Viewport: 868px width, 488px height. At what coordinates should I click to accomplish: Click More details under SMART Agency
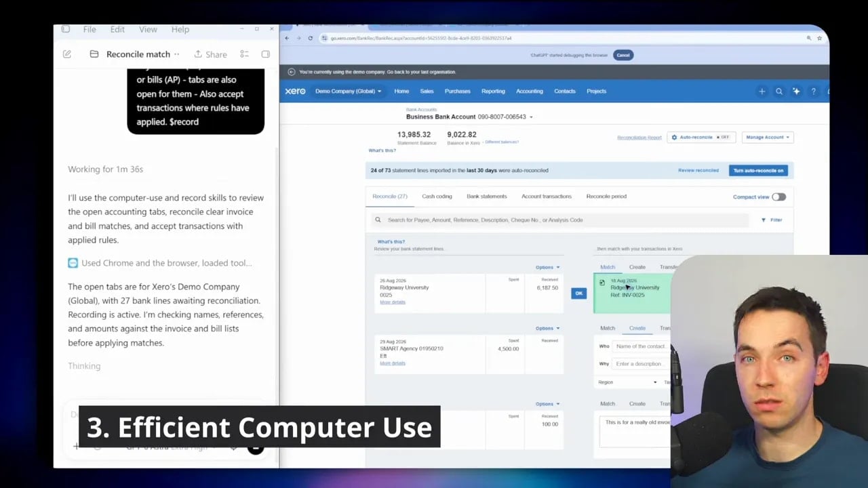(393, 363)
